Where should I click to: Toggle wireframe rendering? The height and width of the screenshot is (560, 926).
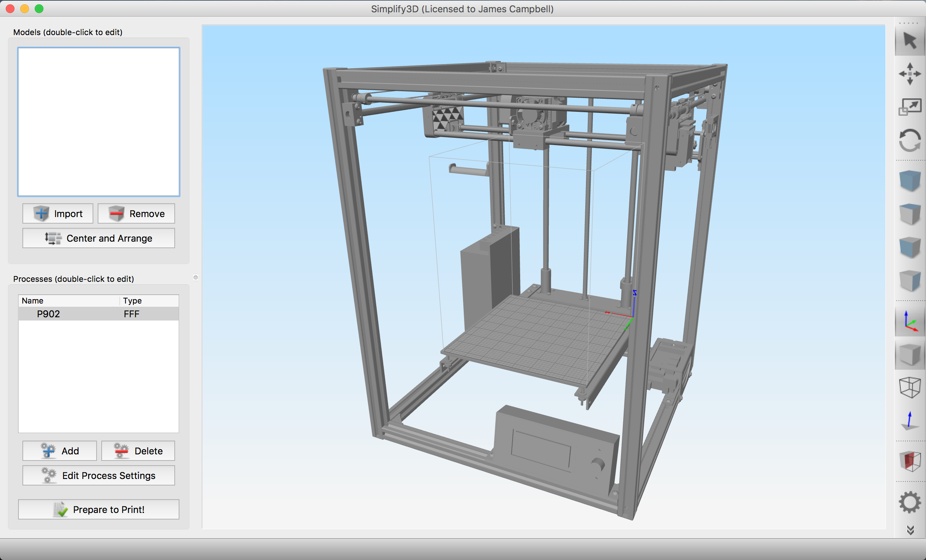click(x=910, y=387)
